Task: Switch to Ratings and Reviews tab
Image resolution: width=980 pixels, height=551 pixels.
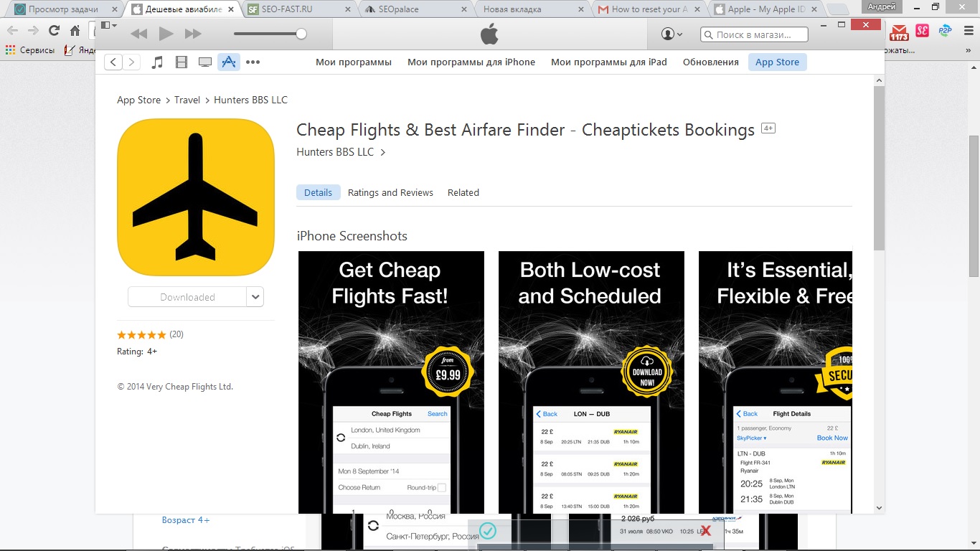Action: [390, 192]
